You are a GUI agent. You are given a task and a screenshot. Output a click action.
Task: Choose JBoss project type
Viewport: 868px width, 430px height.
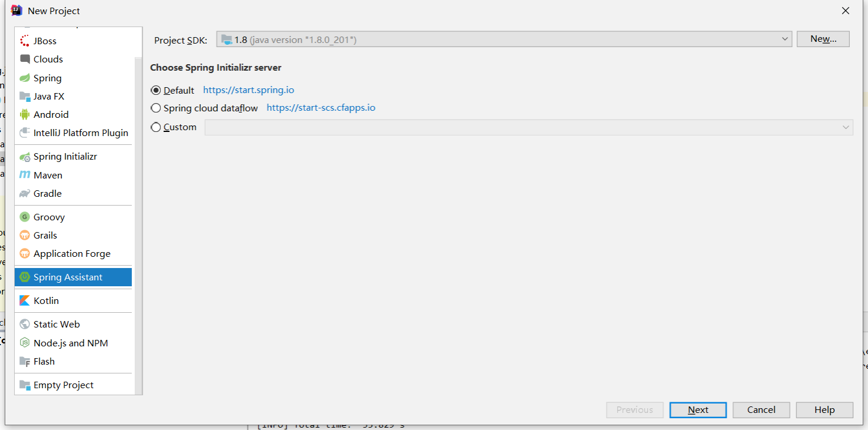coord(73,41)
